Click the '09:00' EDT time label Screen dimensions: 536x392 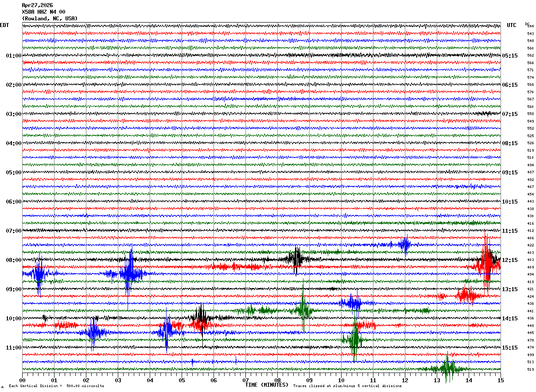[x=14, y=289]
